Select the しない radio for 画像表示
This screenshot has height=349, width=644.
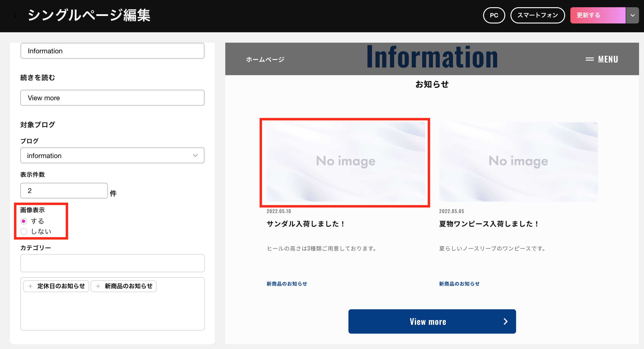(x=24, y=232)
